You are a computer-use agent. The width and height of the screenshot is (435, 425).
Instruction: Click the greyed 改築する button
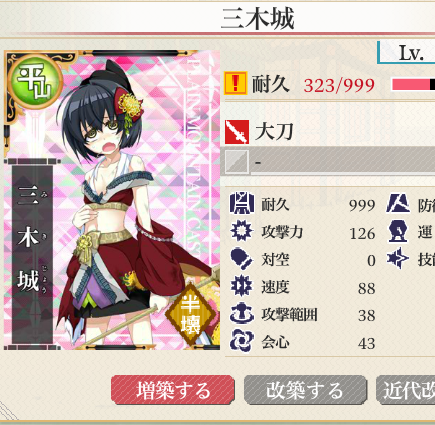click(x=305, y=390)
